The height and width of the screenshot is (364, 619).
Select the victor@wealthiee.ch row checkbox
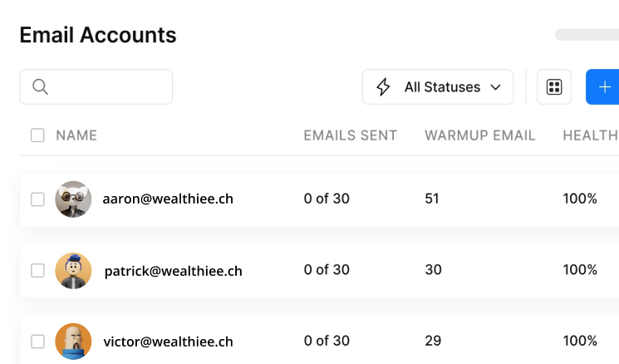point(37,341)
